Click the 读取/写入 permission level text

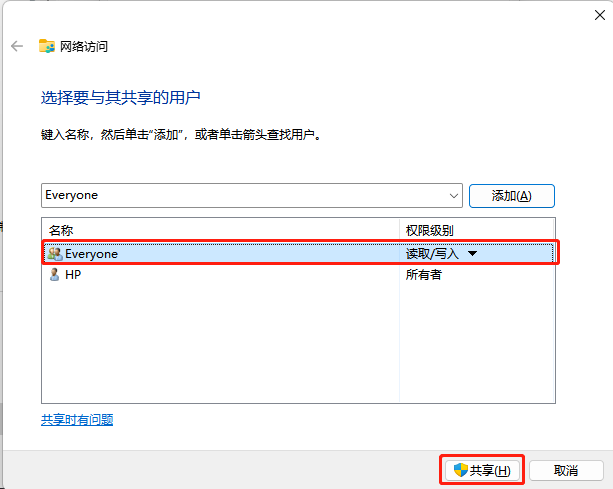tap(432, 254)
